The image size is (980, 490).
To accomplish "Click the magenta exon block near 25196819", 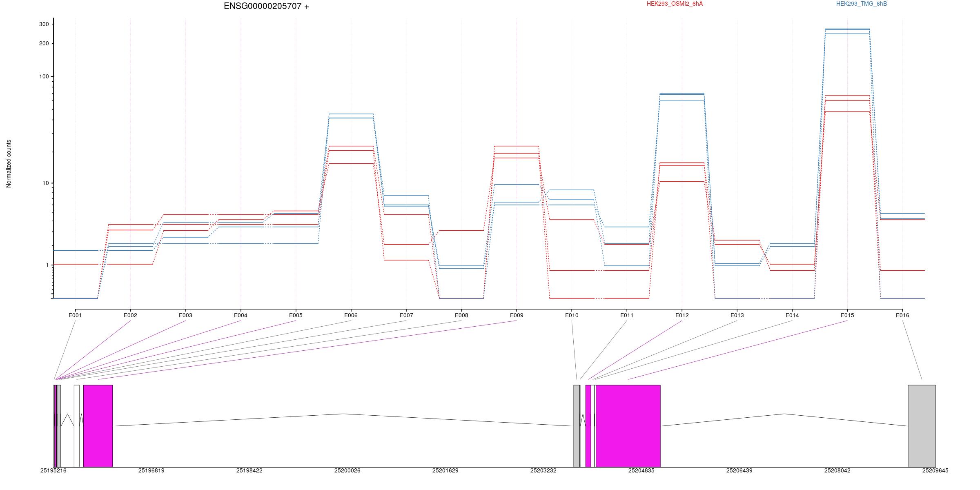I will (98, 426).
